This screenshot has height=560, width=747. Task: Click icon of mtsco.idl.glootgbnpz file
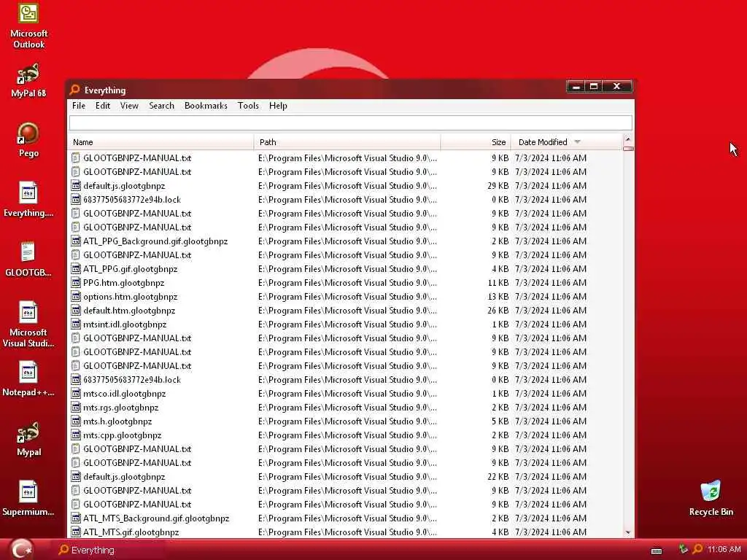click(x=76, y=393)
